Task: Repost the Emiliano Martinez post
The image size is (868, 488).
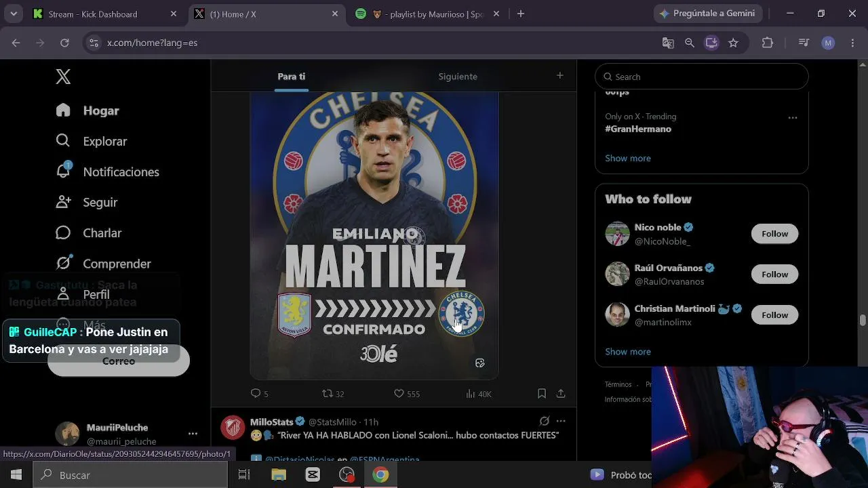Action: pos(333,393)
